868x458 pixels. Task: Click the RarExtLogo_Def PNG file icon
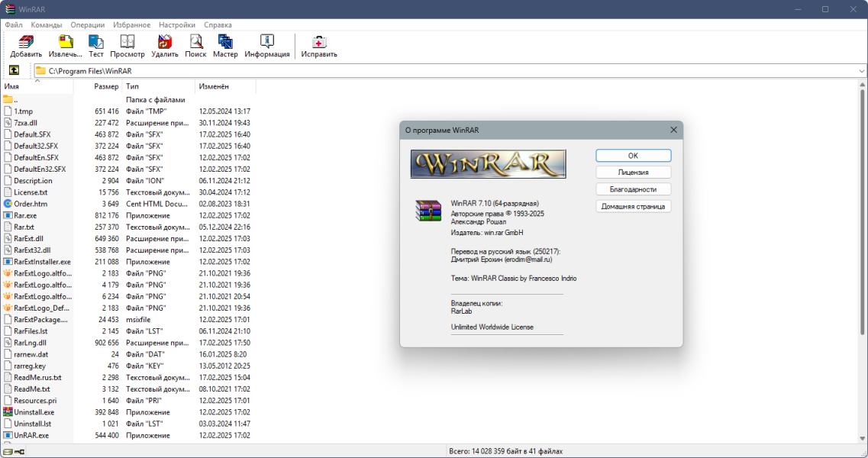(8, 308)
